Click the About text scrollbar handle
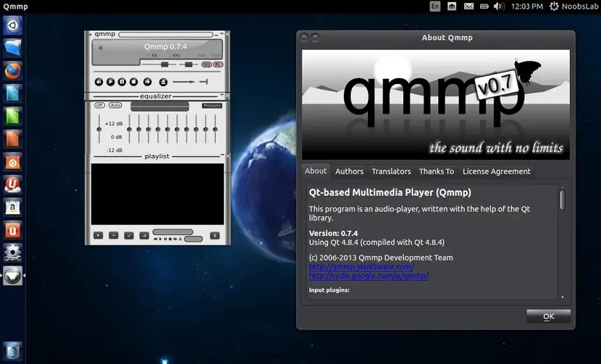 tap(563, 200)
